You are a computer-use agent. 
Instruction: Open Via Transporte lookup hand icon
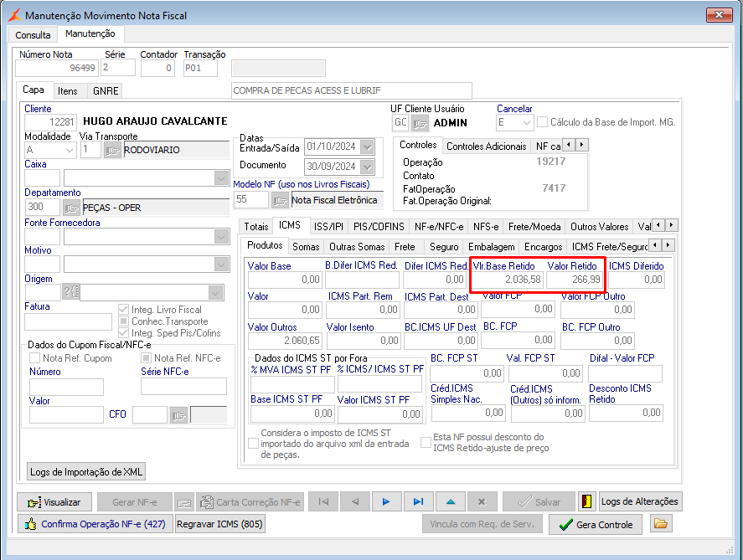112,151
